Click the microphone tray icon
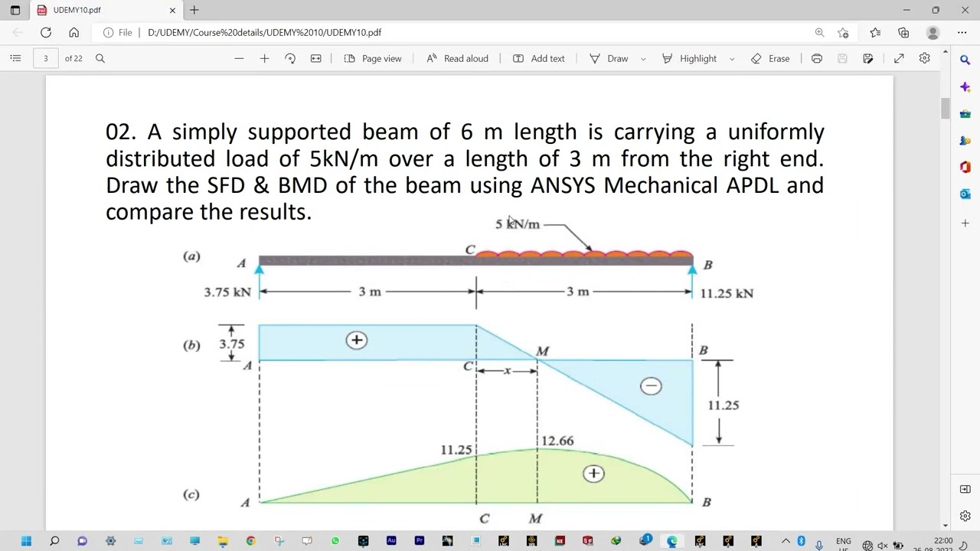 (819, 545)
